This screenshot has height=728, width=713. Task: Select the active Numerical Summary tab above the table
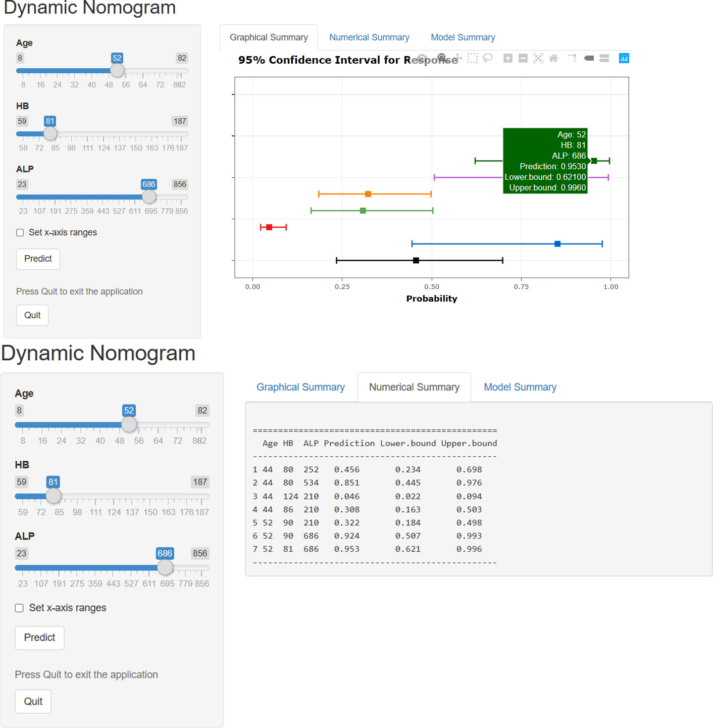coord(414,387)
